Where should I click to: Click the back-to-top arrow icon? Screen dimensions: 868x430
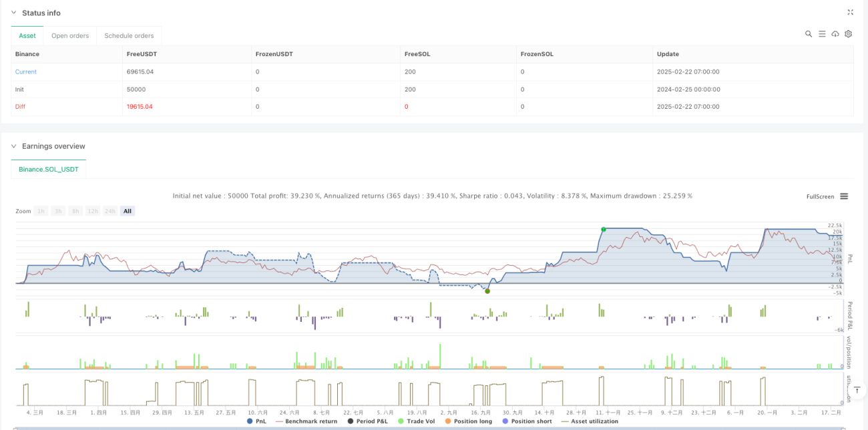tap(857, 389)
